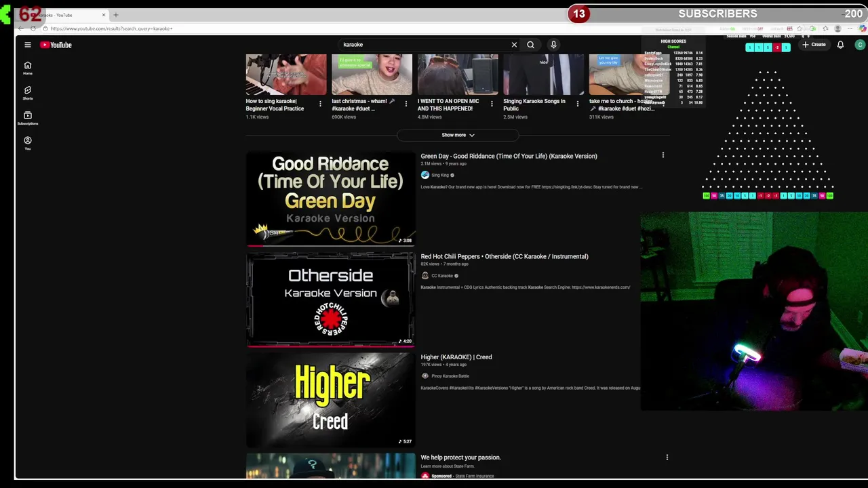Open options for Singing Karaoke Songs short
The width and height of the screenshot is (868, 488).
pyautogui.click(x=578, y=104)
